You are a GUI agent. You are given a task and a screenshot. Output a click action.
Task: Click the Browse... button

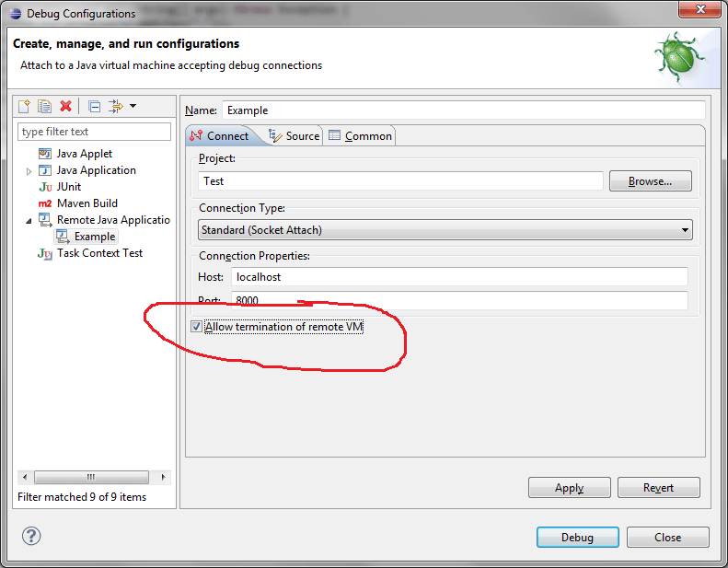click(650, 181)
